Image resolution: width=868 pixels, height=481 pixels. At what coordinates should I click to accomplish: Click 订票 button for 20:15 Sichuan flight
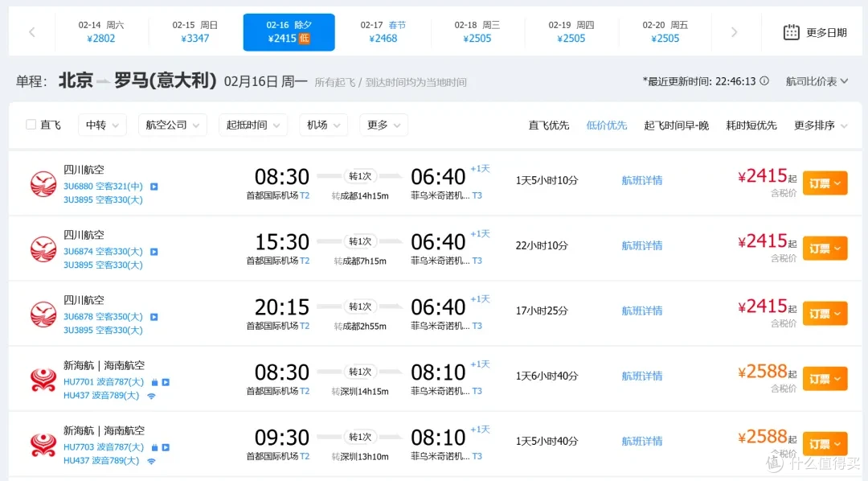(x=825, y=314)
